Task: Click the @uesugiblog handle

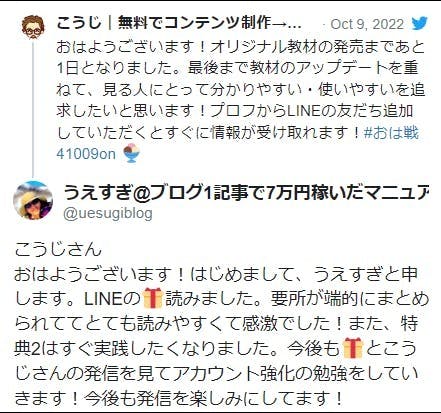Action: click(x=108, y=213)
